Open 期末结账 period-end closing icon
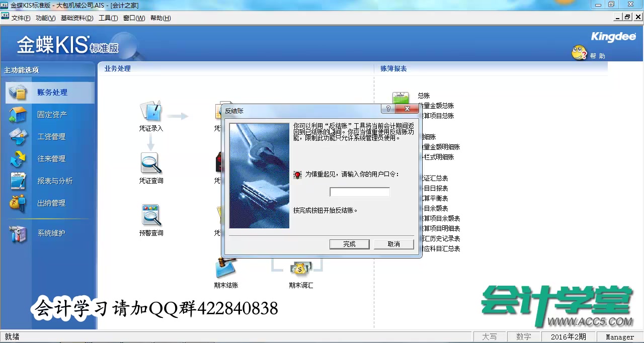This screenshot has height=343, width=644. 225,272
